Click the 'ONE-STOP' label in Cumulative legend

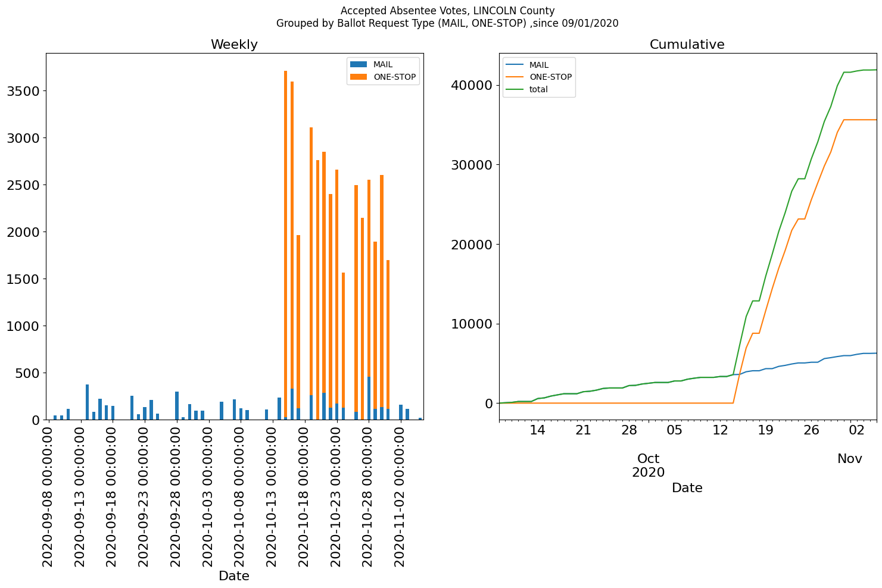tap(550, 77)
